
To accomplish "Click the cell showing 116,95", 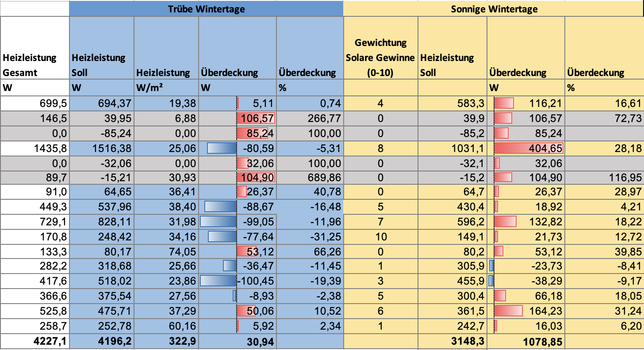I will point(605,179).
